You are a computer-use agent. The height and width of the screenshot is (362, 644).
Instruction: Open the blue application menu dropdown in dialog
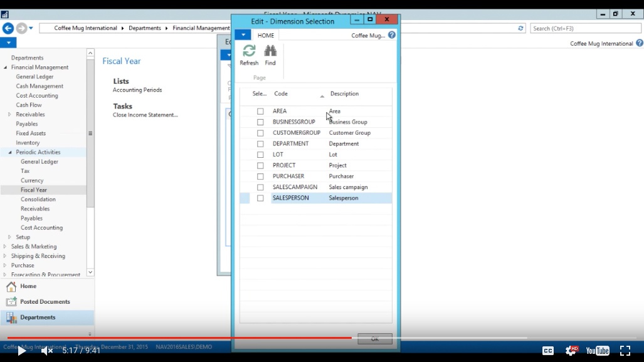[x=243, y=35]
